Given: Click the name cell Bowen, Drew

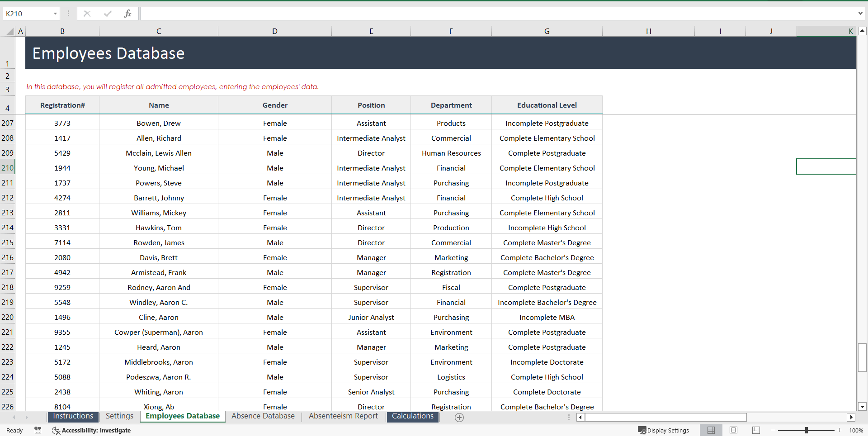Looking at the screenshot, I should [159, 123].
